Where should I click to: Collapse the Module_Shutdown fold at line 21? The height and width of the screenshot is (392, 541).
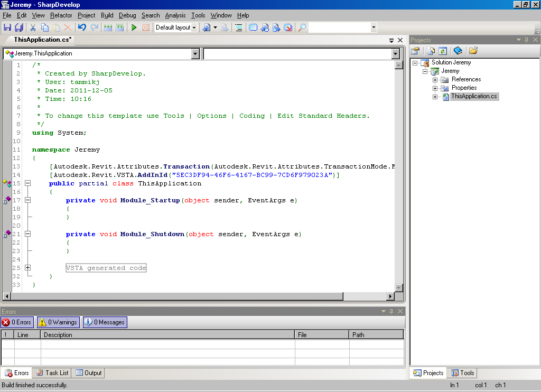point(28,234)
